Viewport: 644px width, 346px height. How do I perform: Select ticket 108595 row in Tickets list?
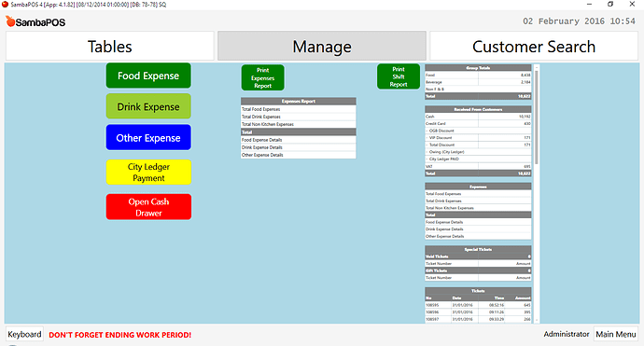click(x=478, y=305)
